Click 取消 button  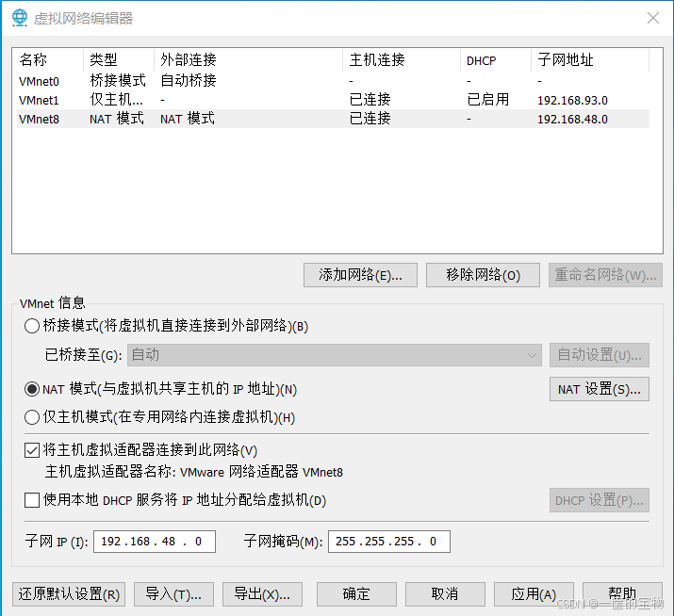pos(445,594)
